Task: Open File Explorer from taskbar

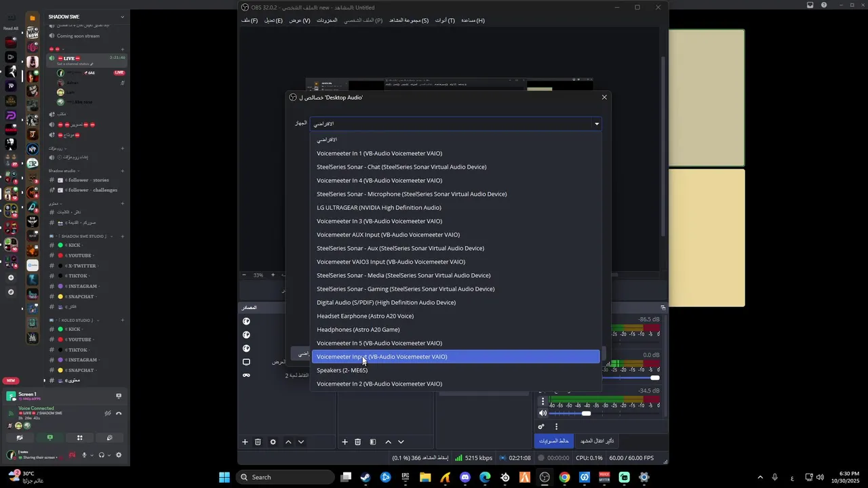Action: tap(425, 477)
